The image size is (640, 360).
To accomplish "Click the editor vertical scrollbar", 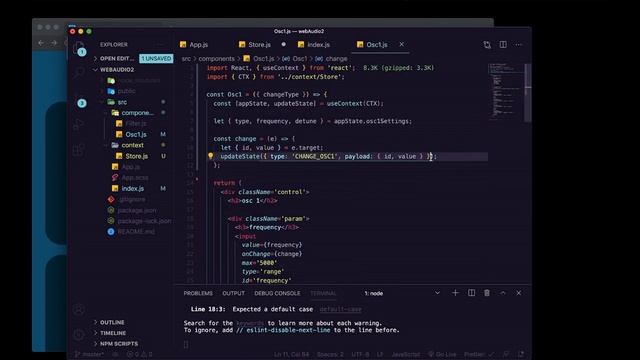I will pos(528,93).
